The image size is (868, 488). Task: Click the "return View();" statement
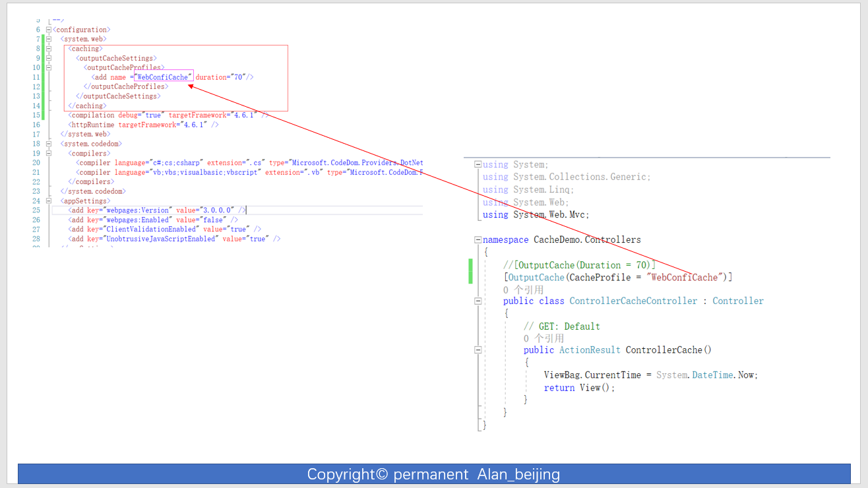click(579, 388)
